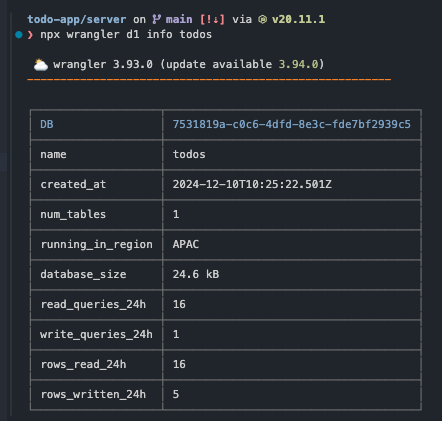This screenshot has height=421, width=442.
Task: Click the git branch icon before main
Action: coord(156,19)
